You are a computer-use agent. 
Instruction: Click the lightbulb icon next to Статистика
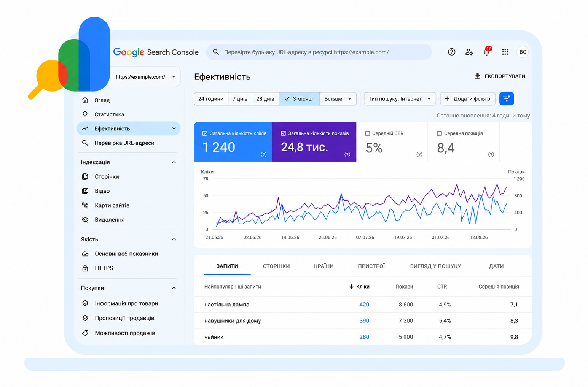click(x=85, y=114)
